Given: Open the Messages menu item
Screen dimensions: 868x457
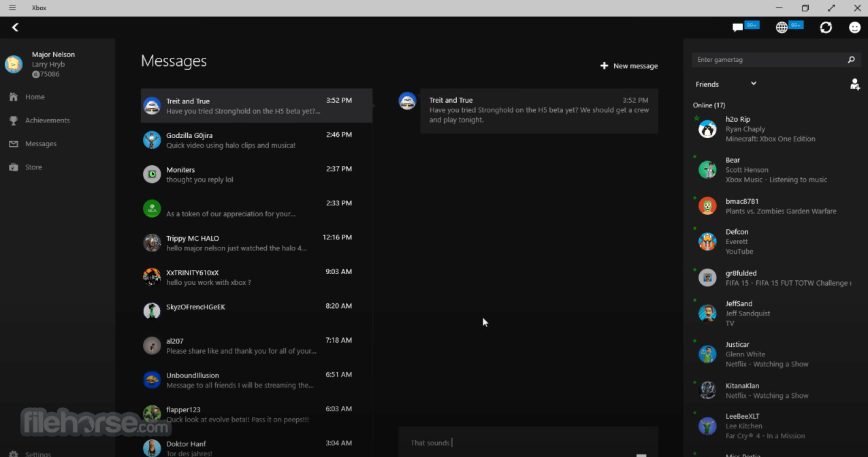Looking at the screenshot, I should (41, 144).
